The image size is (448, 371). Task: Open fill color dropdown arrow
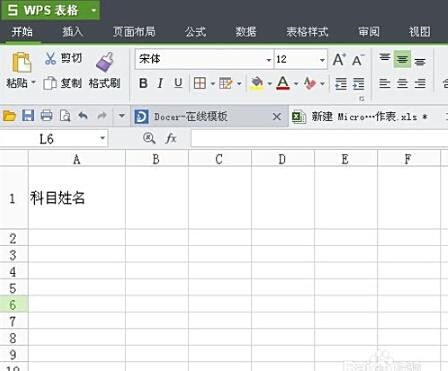pyautogui.click(x=269, y=83)
